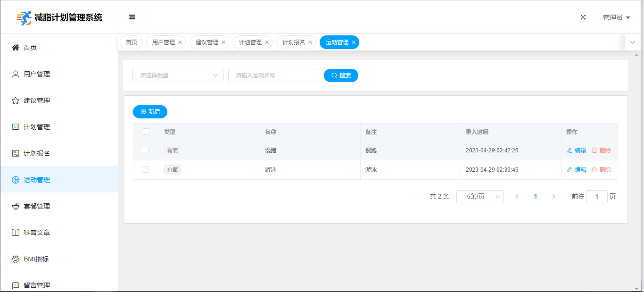The width and height of the screenshot is (644, 292).
Task: Click the 共 2 条 total count text
Action: coord(439,197)
